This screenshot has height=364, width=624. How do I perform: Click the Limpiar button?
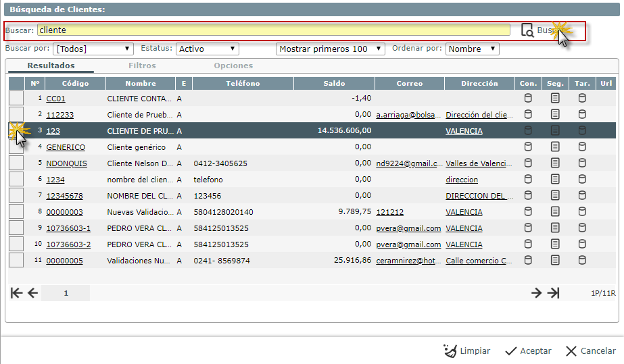pyautogui.click(x=466, y=351)
